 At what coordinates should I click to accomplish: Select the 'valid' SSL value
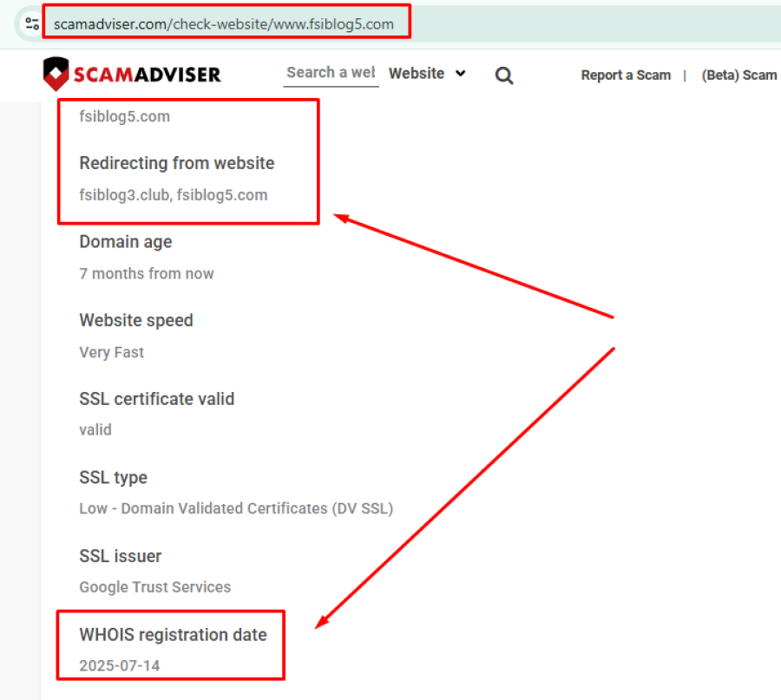(x=95, y=429)
